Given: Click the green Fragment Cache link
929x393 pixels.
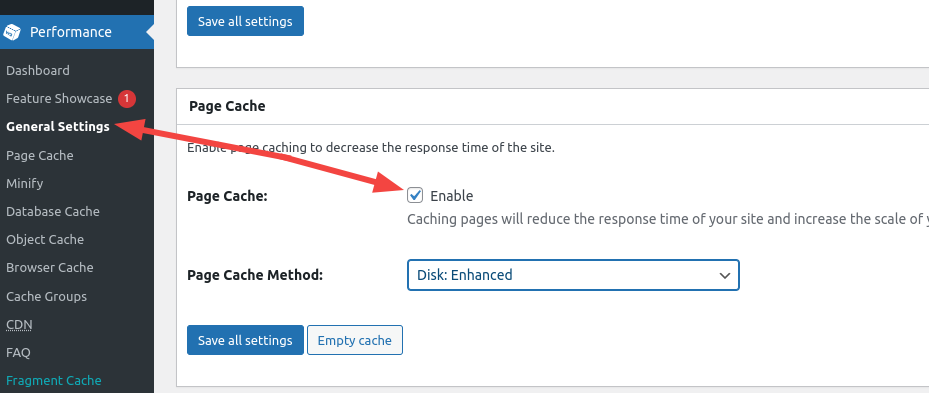Looking at the screenshot, I should (54, 381).
